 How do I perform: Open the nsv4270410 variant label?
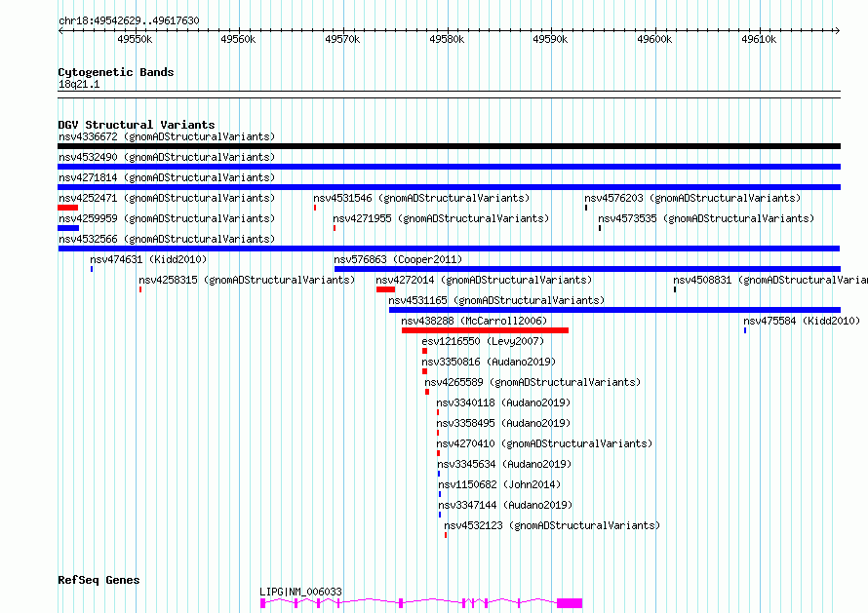click(x=545, y=443)
